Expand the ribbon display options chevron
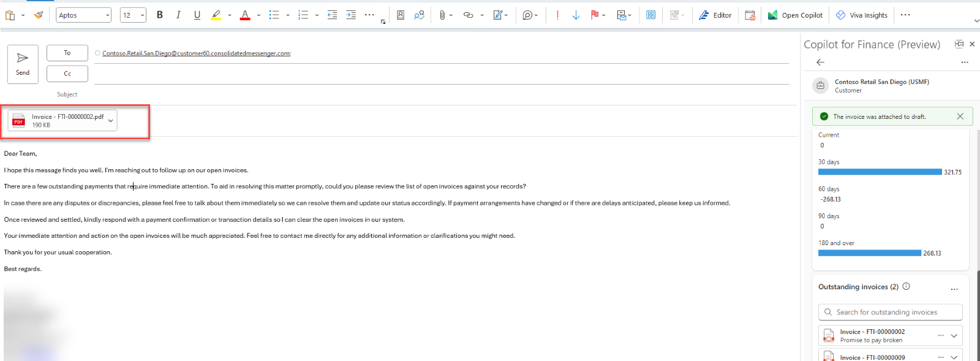 click(976, 21)
